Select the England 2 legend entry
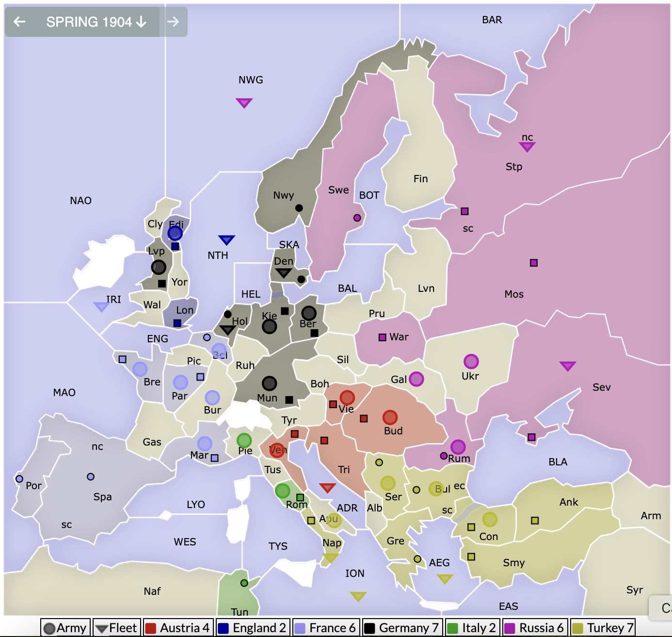The width and height of the screenshot is (672, 637). click(x=253, y=627)
